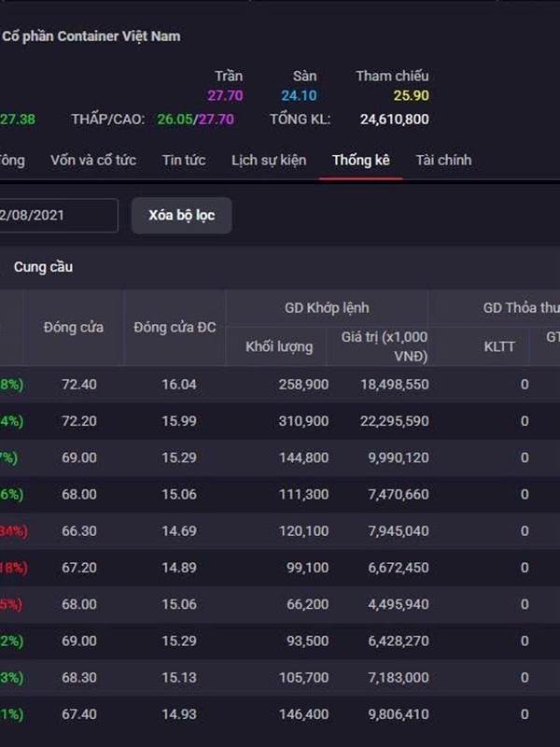Click the volume 258,900 cell

pos(303,384)
